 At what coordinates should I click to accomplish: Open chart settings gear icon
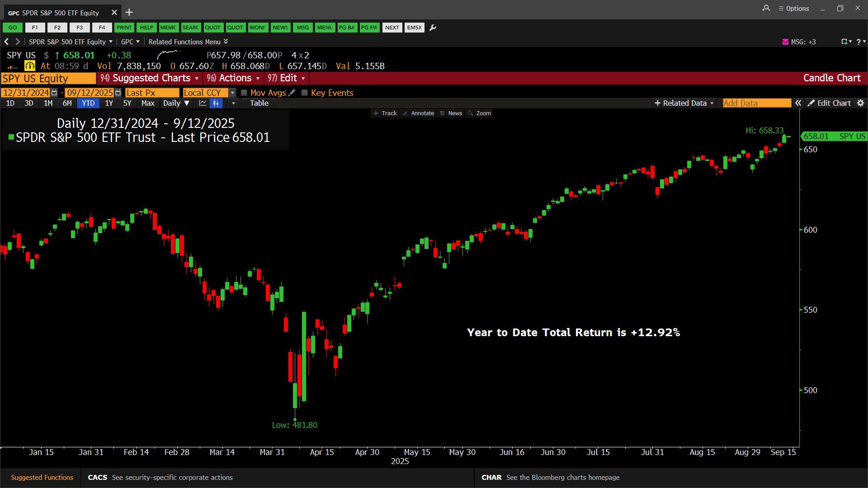(861, 103)
